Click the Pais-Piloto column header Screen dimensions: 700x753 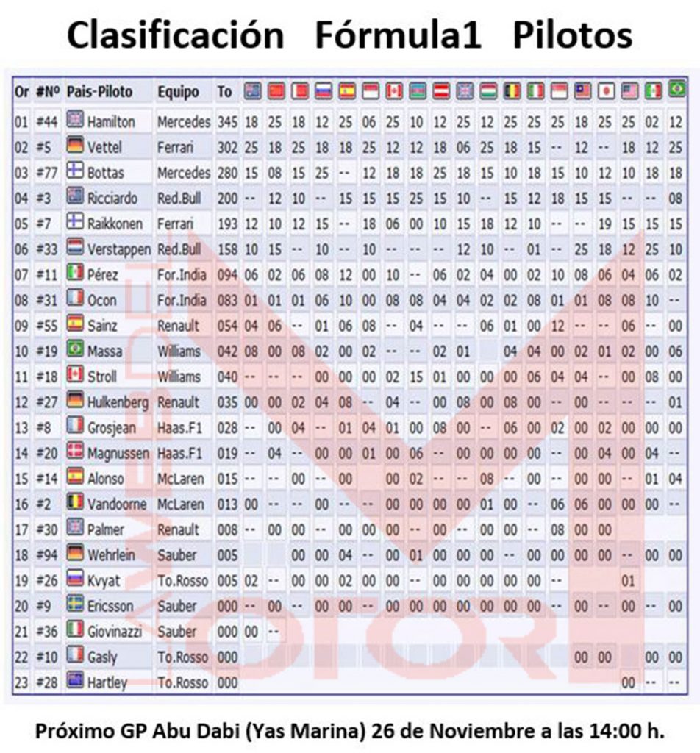(x=99, y=92)
